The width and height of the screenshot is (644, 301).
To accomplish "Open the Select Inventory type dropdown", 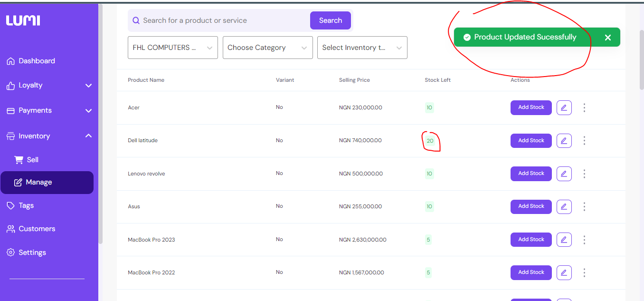I will tap(362, 48).
